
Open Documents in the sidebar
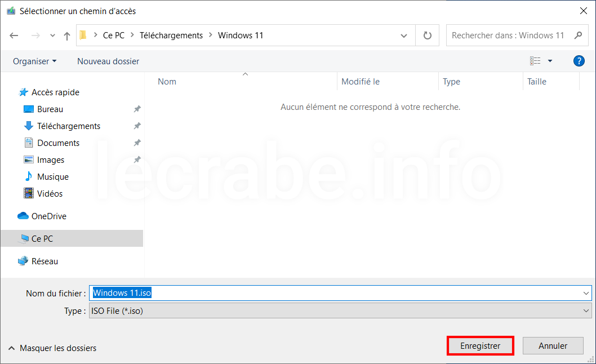pos(58,143)
